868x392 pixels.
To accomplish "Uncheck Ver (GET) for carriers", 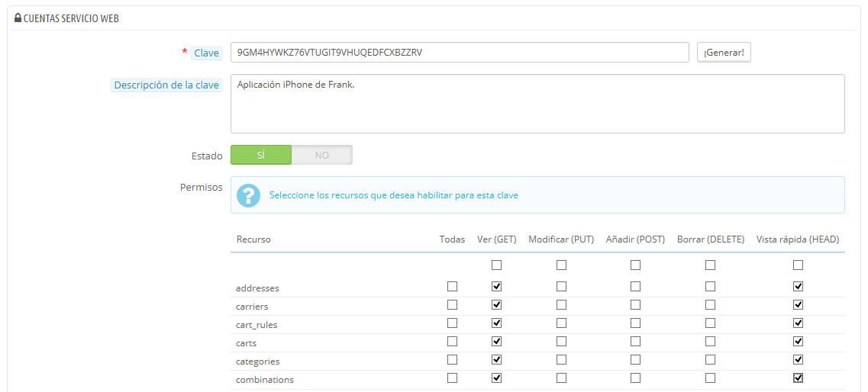I will coord(497,305).
